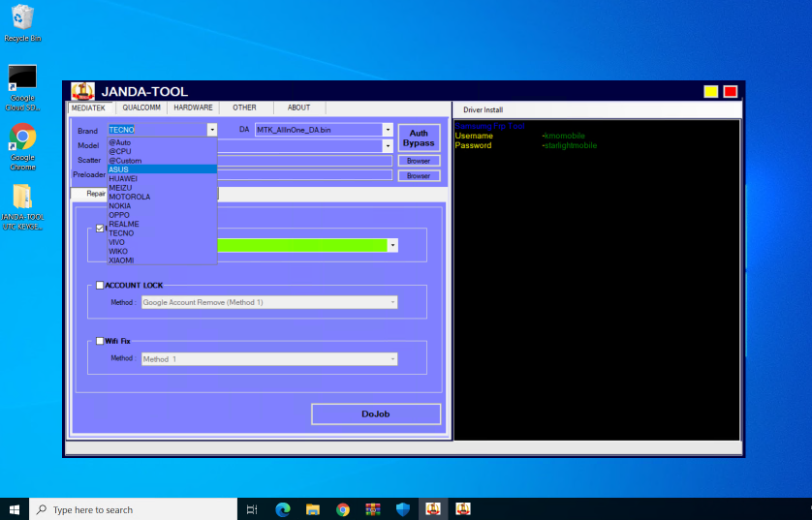Open File Explorer from taskbar
This screenshot has width=812, height=520.
pyautogui.click(x=313, y=509)
